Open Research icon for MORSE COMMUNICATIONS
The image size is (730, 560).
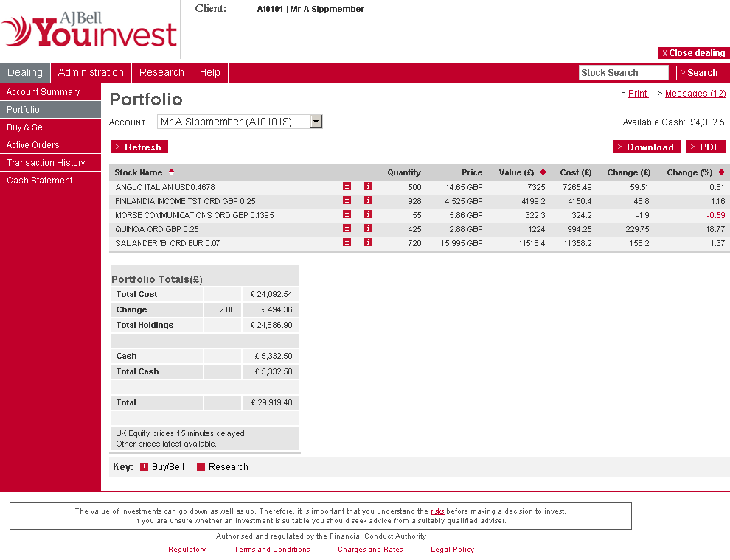(368, 214)
